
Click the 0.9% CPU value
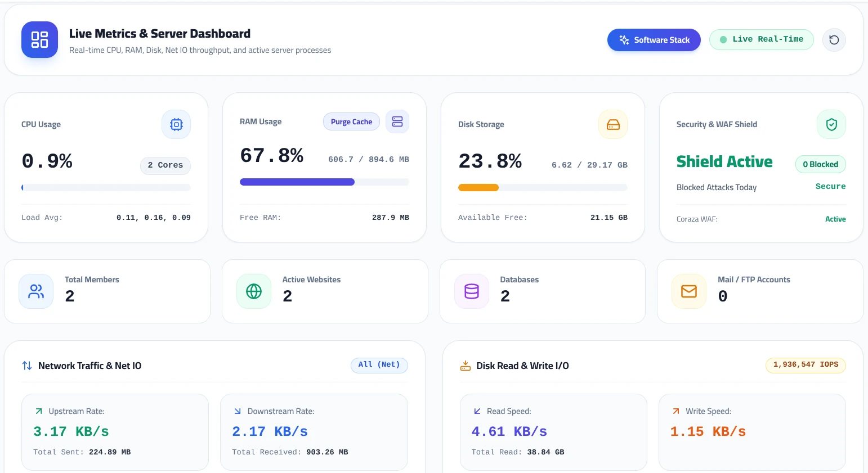pyautogui.click(x=47, y=161)
